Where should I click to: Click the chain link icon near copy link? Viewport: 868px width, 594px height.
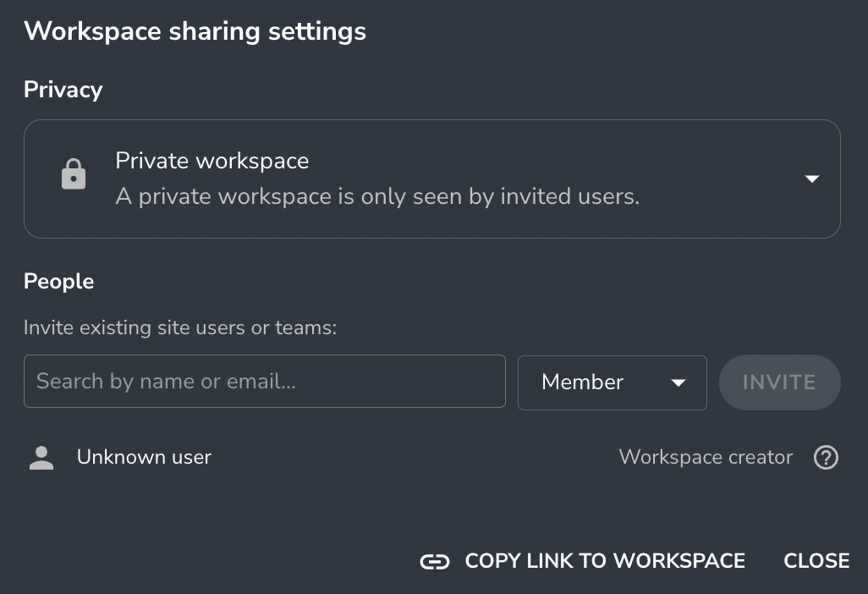point(434,561)
